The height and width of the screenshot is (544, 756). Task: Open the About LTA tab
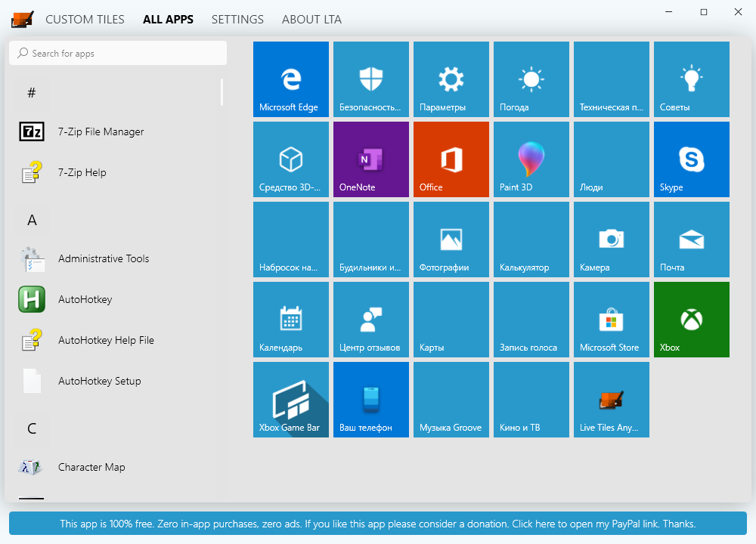coord(311,20)
